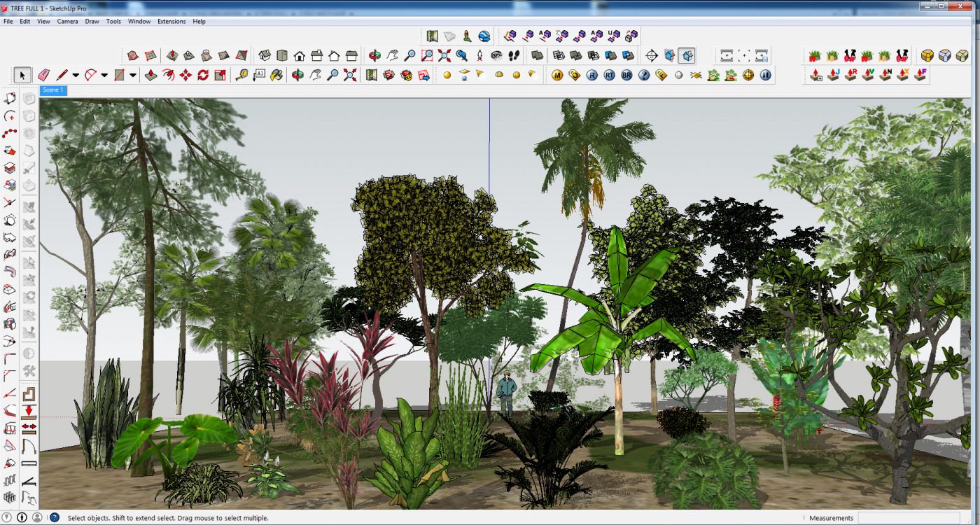Click the V-Ray round M button
This screenshot has height=525, width=980.
pos(557,75)
